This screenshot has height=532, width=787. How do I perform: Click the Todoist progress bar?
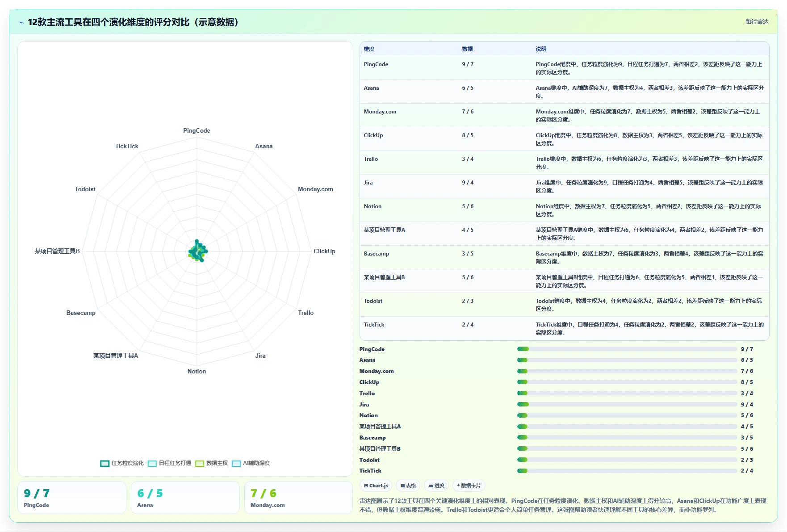[627, 460]
